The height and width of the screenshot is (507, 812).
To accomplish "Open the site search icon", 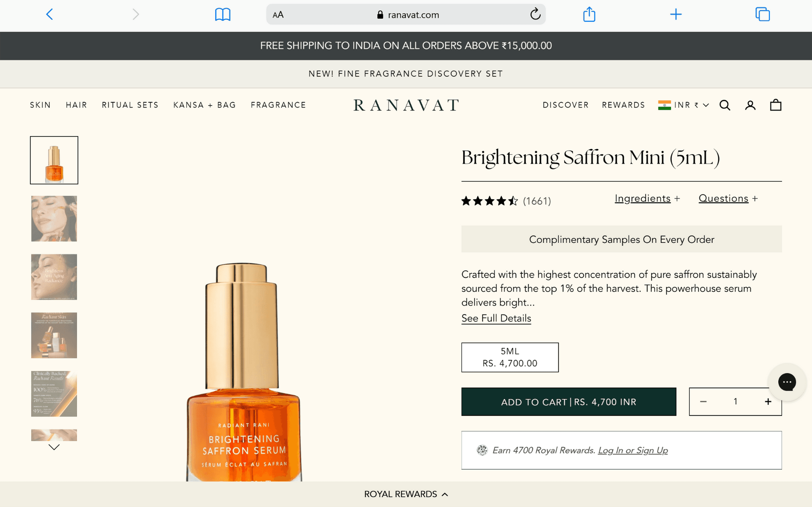I will pos(725,105).
